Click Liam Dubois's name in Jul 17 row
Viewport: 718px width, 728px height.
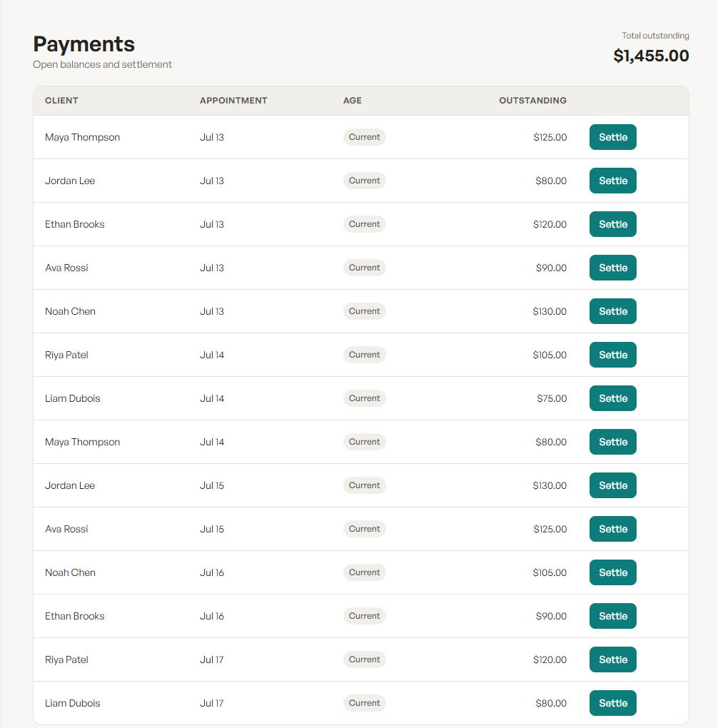coord(73,703)
